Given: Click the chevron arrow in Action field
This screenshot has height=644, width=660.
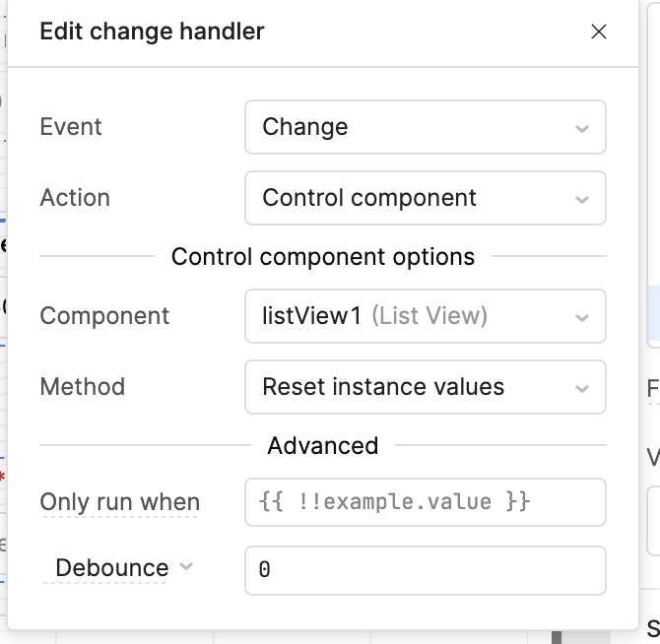Looking at the screenshot, I should (582, 199).
